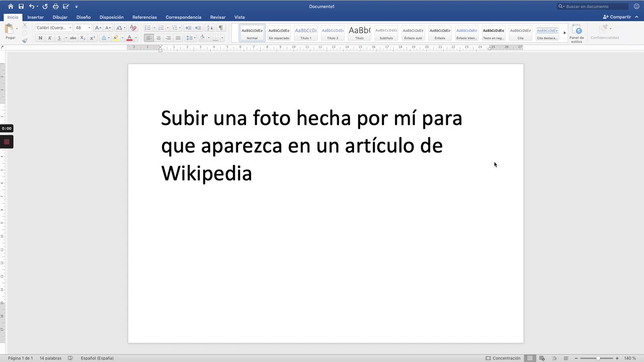Redo the last action
This screenshot has width=644, height=362.
click(45, 7)
